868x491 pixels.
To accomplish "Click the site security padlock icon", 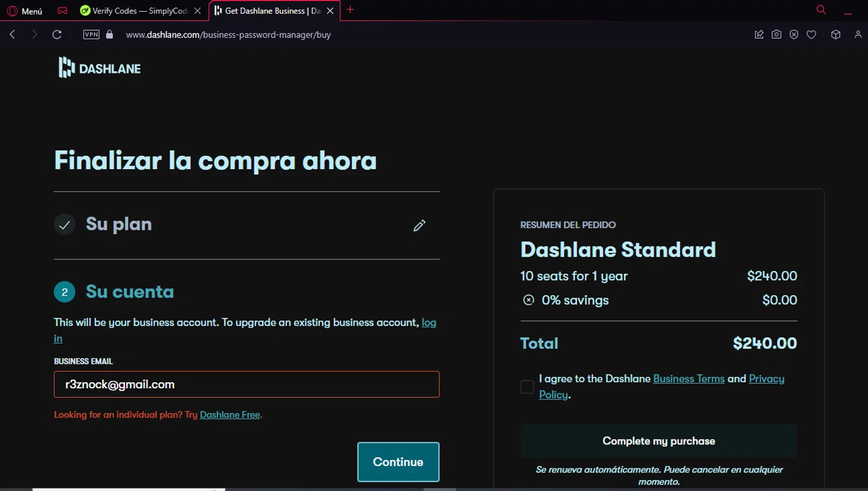I will pyautogui.click(x=109, y=34).
